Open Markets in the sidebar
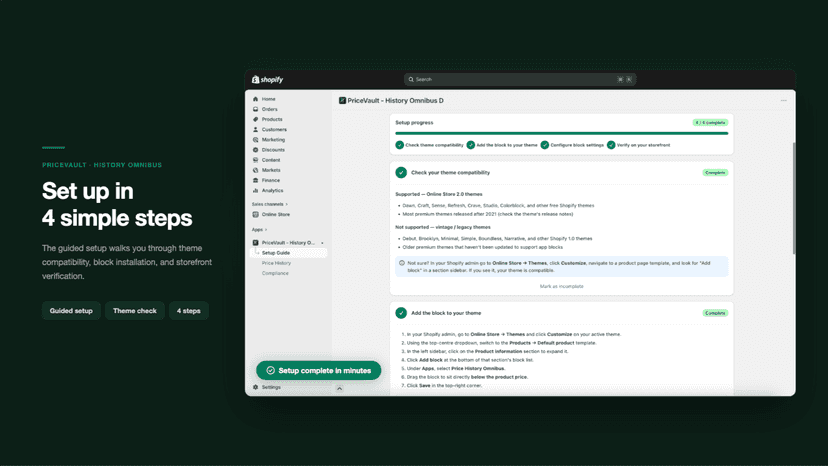Screen dimensions: 828x466 pos(271,170)
